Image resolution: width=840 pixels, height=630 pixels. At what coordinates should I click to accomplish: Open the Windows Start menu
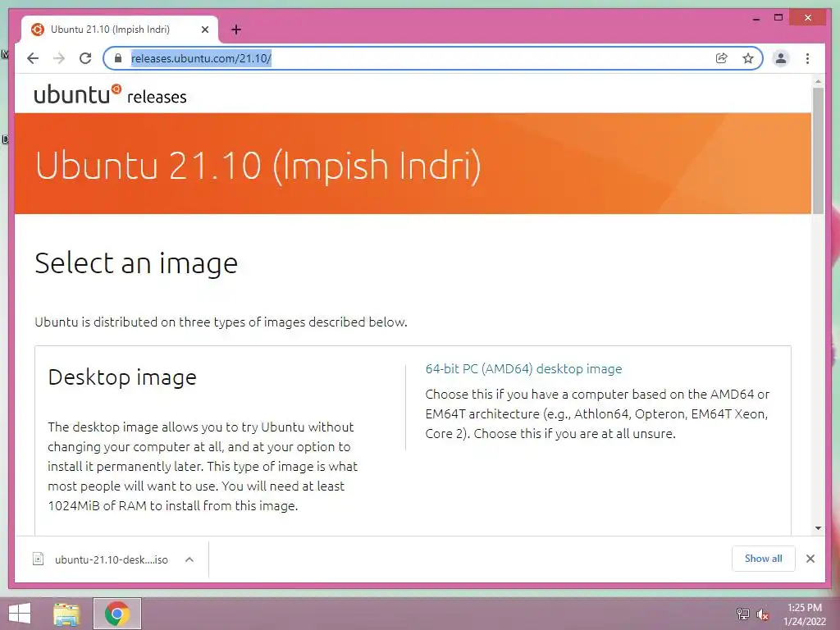click(x=20, y=614)
